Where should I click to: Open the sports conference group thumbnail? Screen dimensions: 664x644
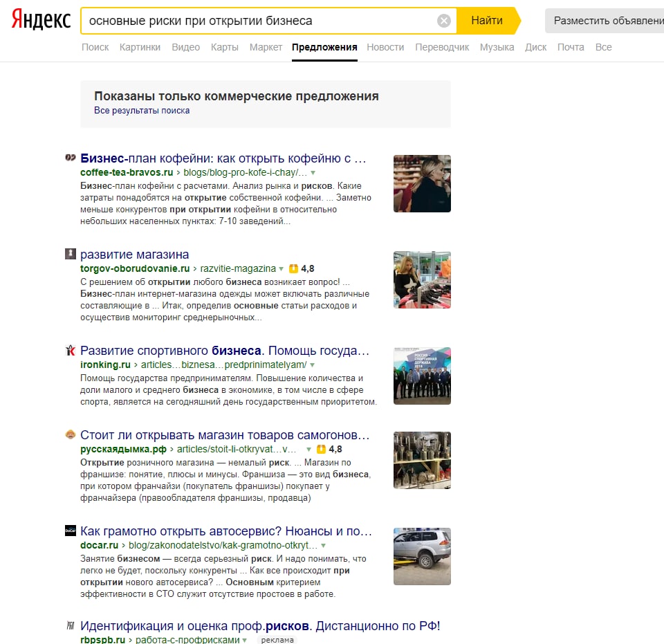(422, 376)
